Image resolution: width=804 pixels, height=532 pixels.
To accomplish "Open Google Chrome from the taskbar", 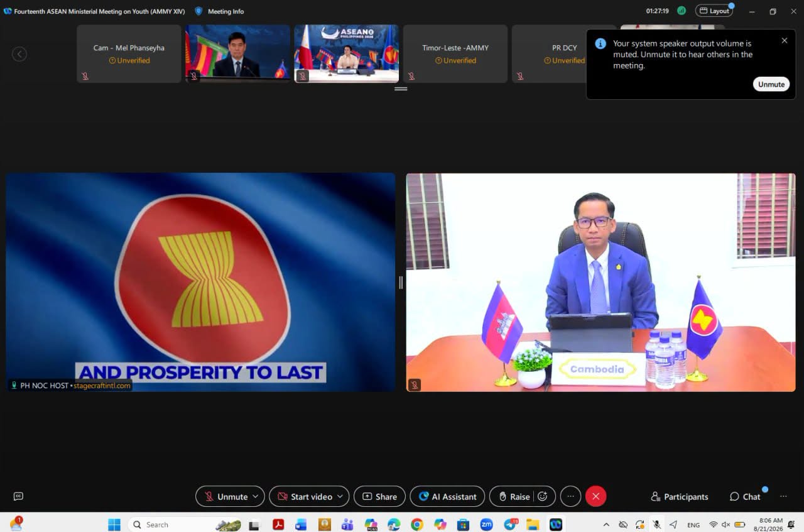I will [x=417, y=524].
